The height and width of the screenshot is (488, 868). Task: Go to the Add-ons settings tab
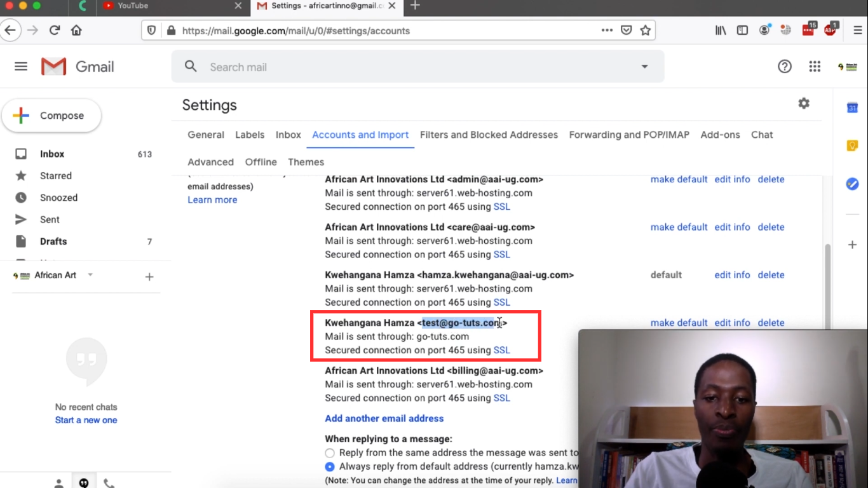tap(720, 135)
